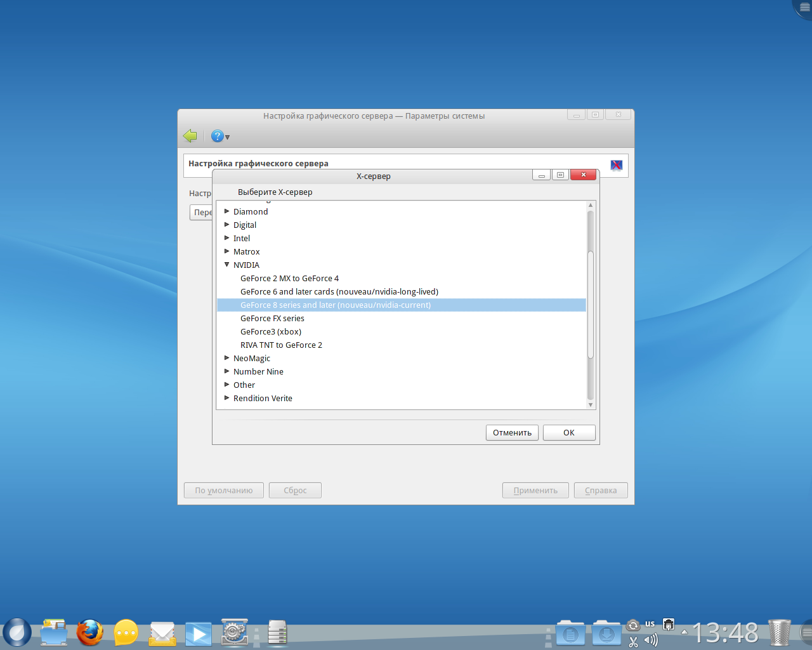812x650 pixels.
Task: Open the mail envelope icon in taskbar
Action: 162,633
